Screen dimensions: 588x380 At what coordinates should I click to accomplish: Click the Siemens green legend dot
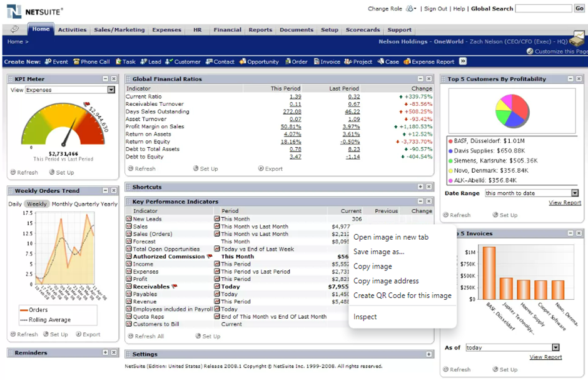tap(450, 160)
